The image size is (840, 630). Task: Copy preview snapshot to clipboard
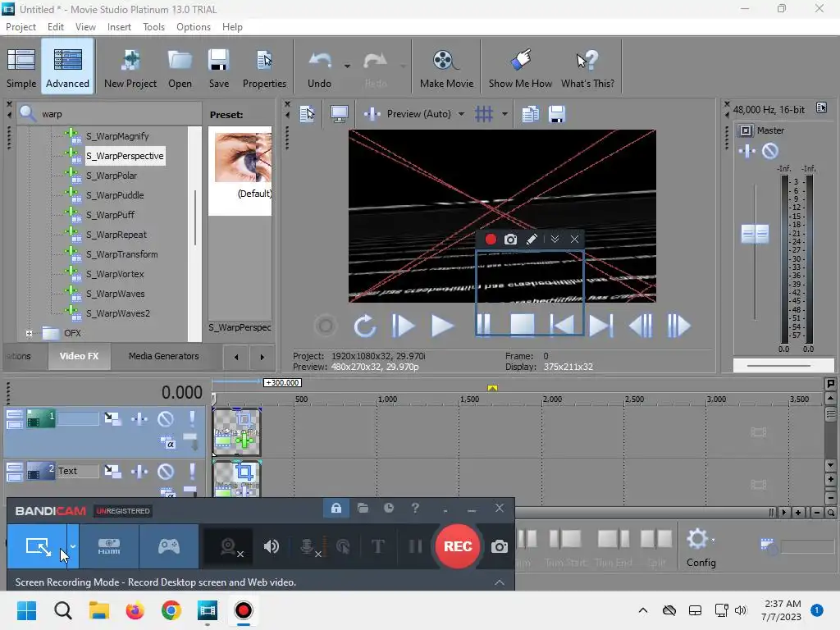point(531,114)
